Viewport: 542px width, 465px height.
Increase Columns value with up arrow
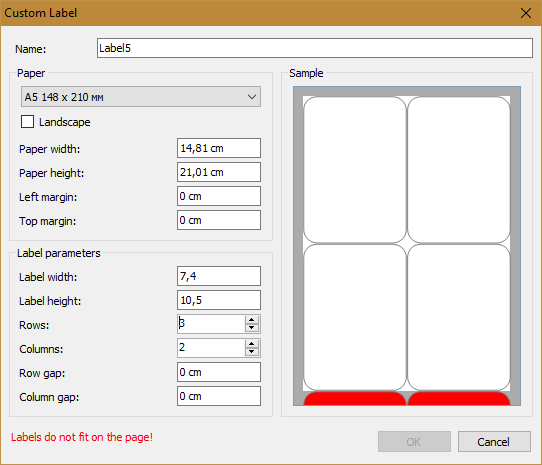pyautogui.click(x=252, y=344)
